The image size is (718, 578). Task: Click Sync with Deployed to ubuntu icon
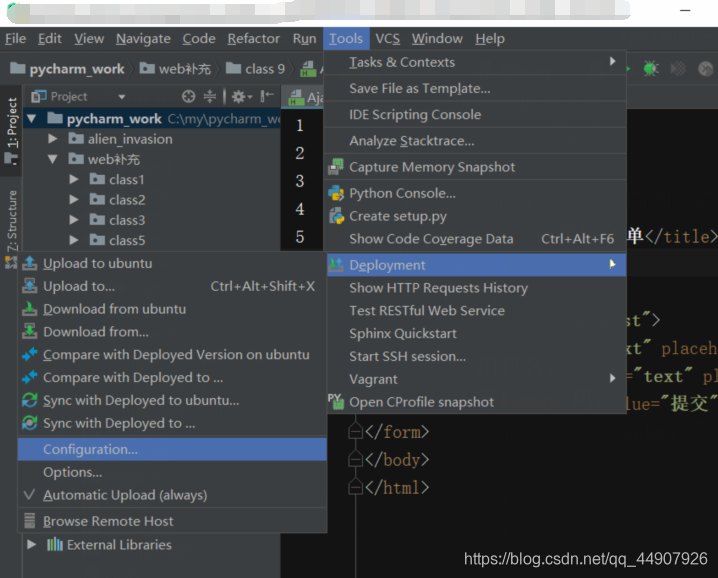click(30, 400)
